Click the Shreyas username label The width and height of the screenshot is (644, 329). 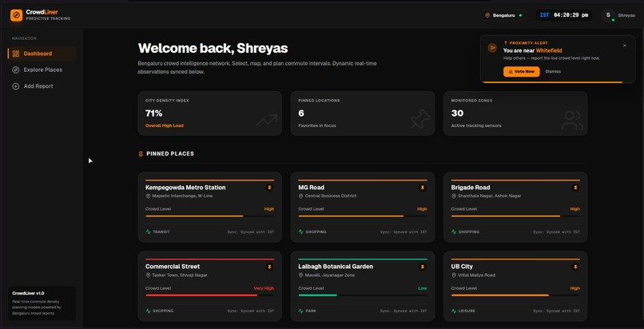coord(626,15)
